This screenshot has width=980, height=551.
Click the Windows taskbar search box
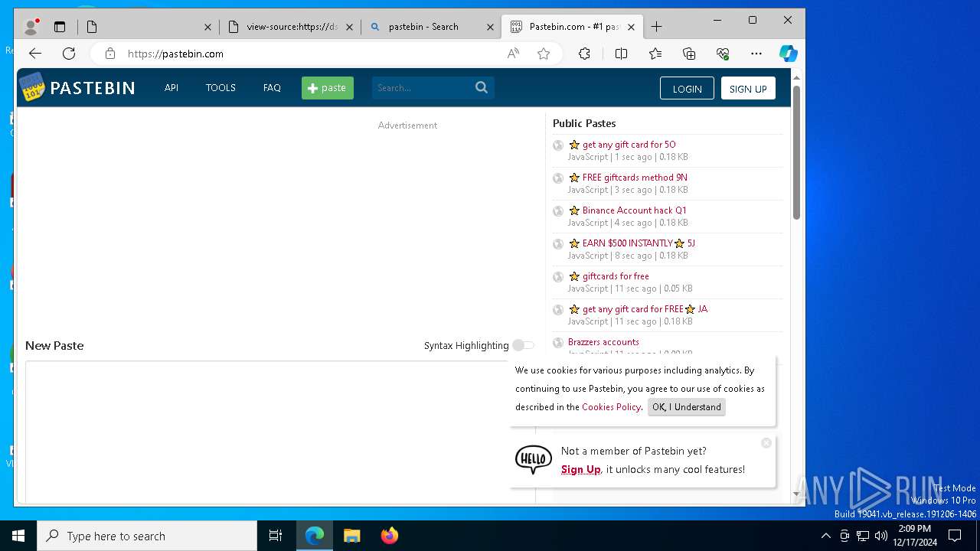click(x=147, y=536)
